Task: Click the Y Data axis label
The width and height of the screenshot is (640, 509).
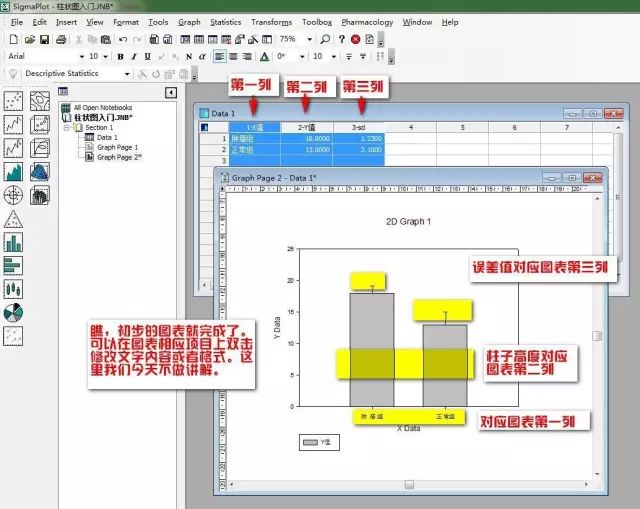Action: 277,327
